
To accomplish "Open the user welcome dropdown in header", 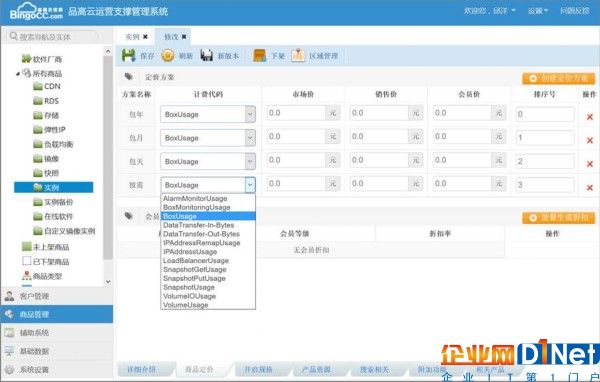I will pos(489,11).
